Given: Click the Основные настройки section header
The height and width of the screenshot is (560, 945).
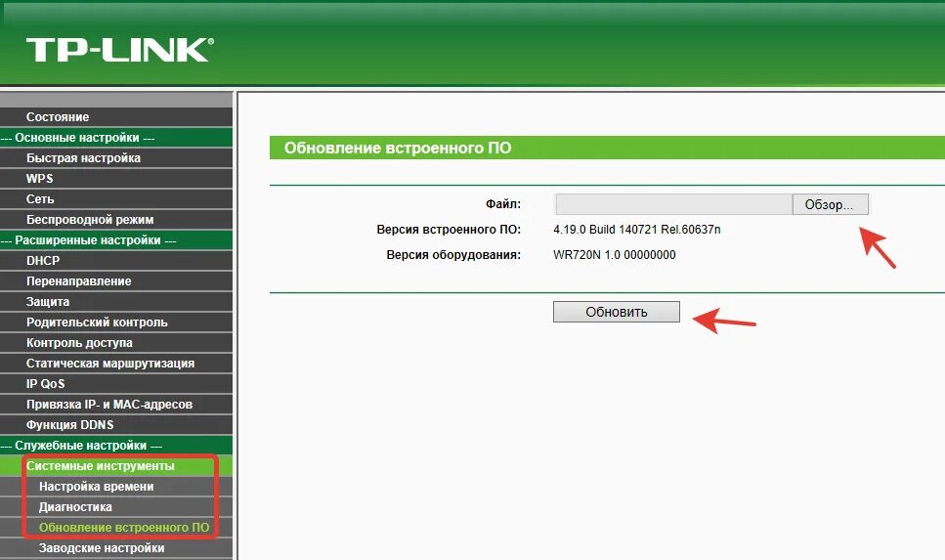Looking at the screenshot, I should 116,138.
